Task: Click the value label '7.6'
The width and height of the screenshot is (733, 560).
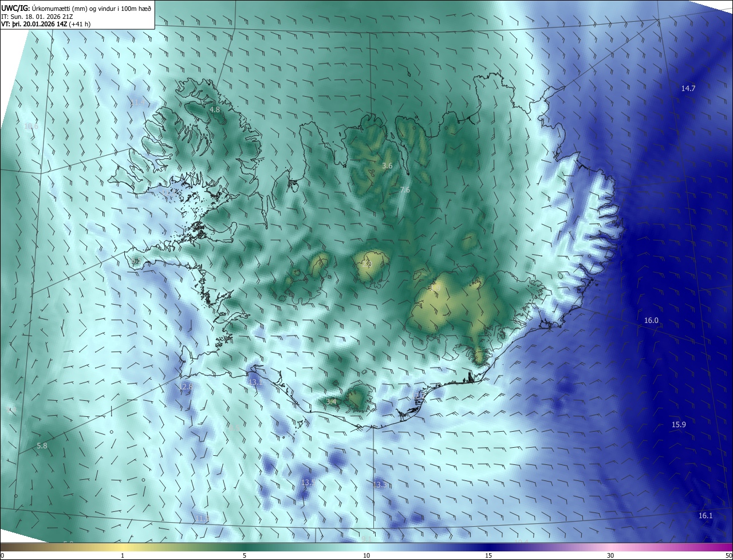Action: tap(405, 190)
